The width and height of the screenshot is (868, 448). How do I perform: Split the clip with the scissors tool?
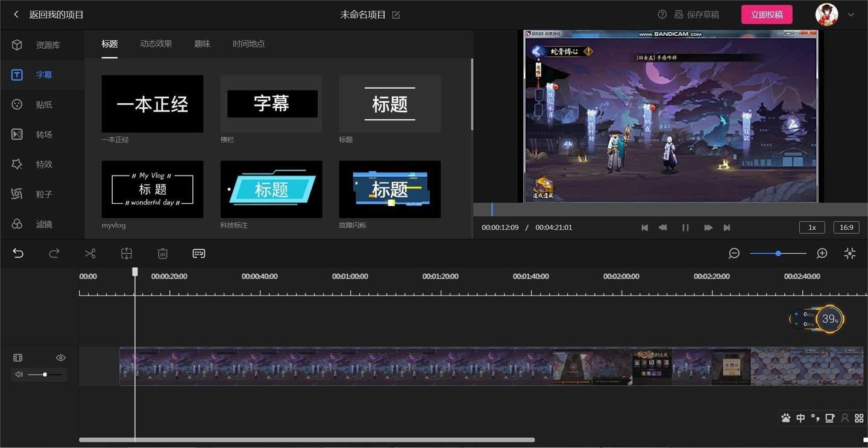(x=90, y=253)
